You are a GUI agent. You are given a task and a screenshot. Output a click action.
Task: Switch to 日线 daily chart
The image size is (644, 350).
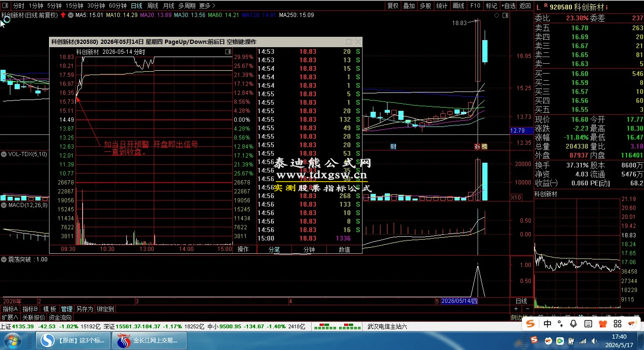(136, 6)
